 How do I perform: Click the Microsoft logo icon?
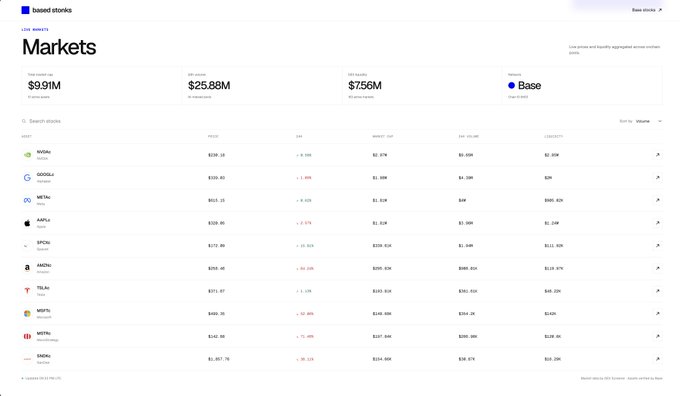(27, 314)
